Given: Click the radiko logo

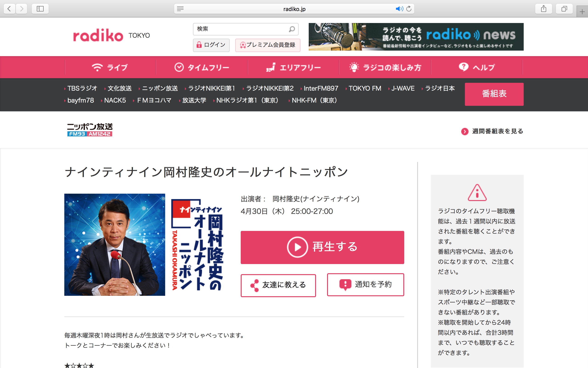Looking at the screenshot, I should tap(98, 35).
